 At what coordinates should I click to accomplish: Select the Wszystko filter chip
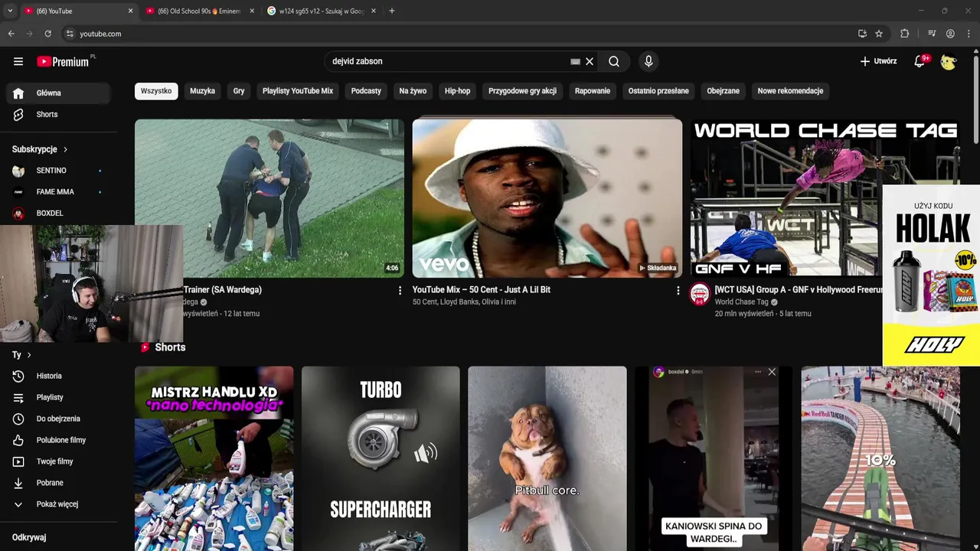pyautogui.click(x=156, y=91)
